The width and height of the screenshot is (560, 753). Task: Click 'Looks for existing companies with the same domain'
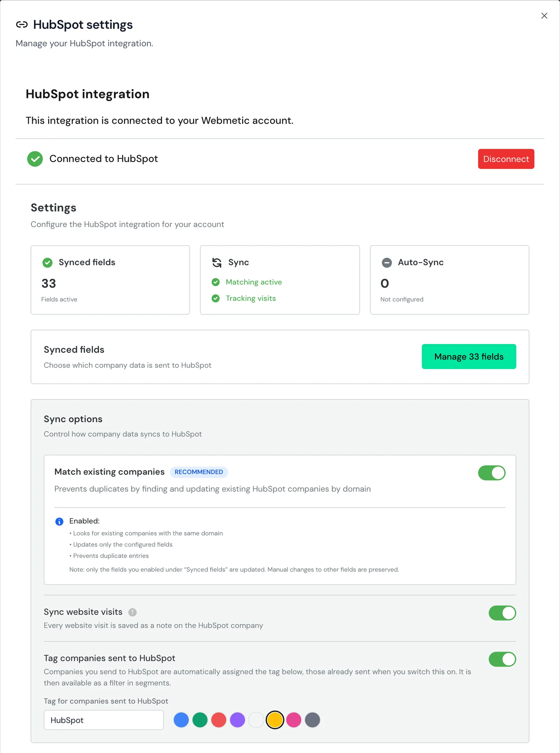tap(148, 533)
